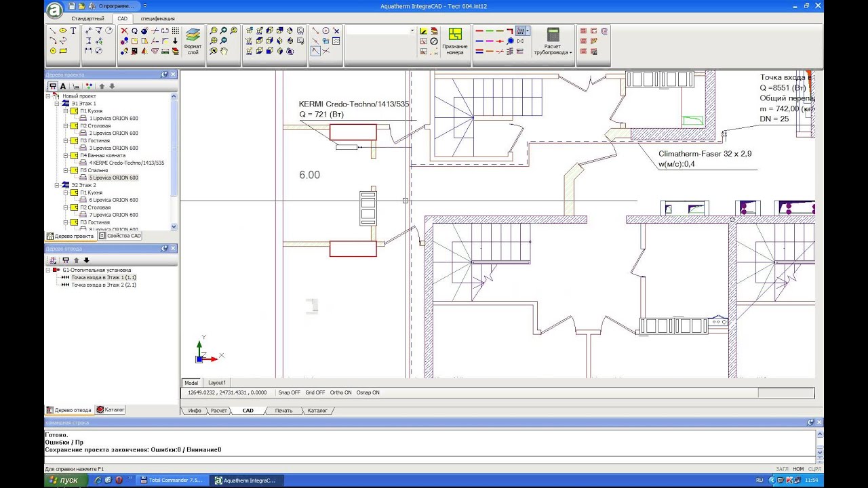Open the Расчет bottom tab
This screenshot has height=488, width=868.
(x=218, y=411)
